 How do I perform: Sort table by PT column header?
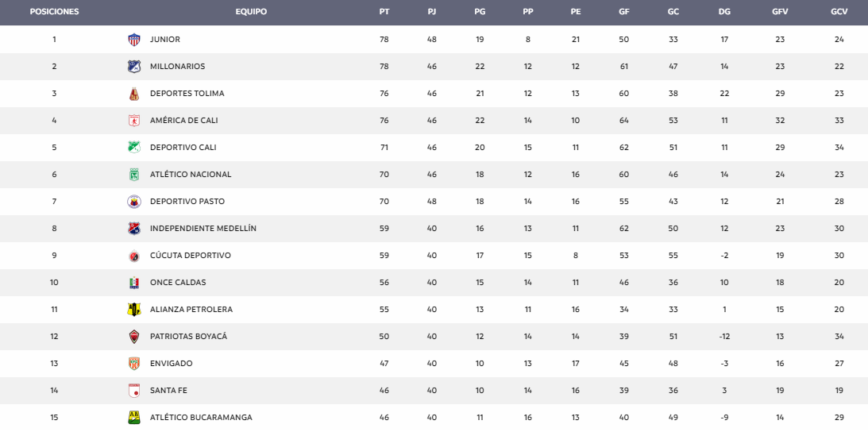click(384, 12)
